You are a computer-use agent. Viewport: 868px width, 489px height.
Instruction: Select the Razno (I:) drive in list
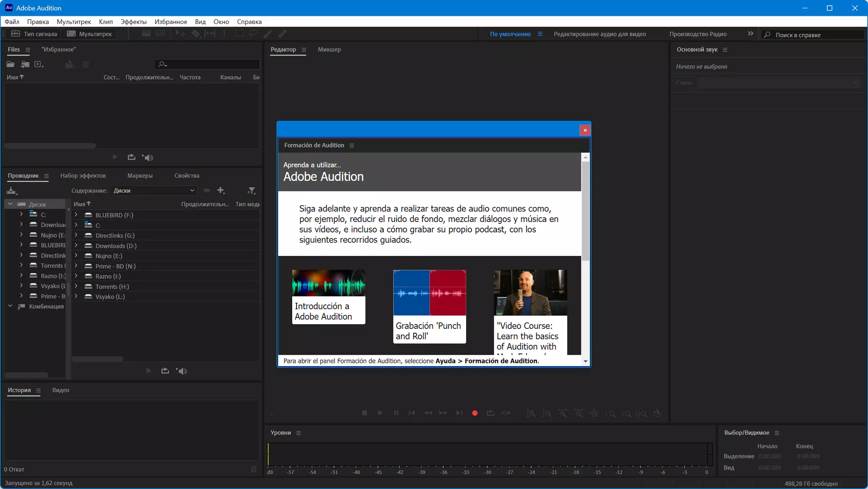coord(108,276)
